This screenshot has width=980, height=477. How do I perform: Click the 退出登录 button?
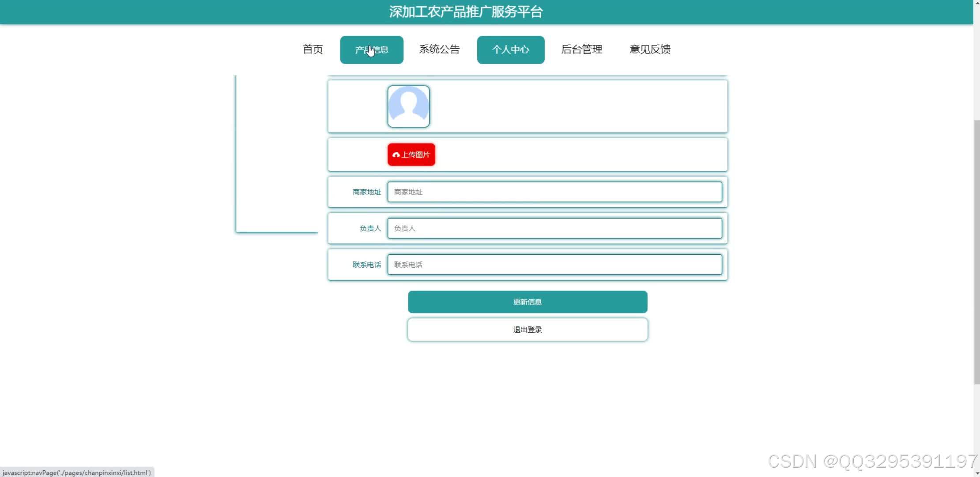(528, 329)
